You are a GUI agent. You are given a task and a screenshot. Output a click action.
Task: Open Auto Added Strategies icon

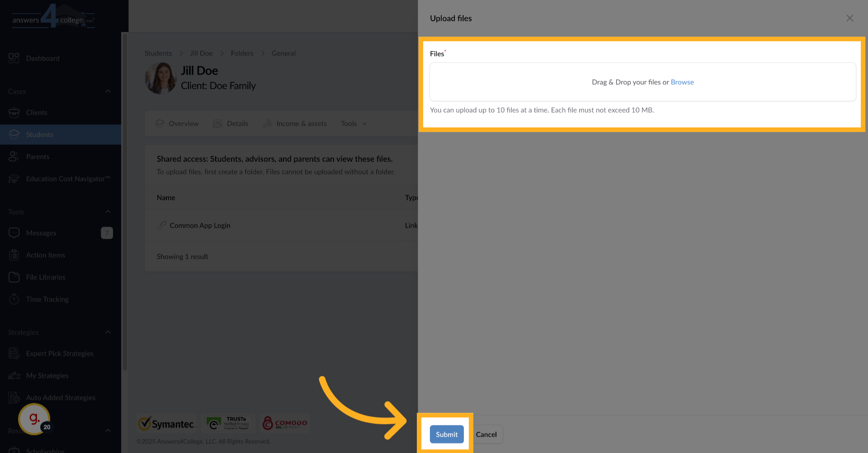click(14, 397)
